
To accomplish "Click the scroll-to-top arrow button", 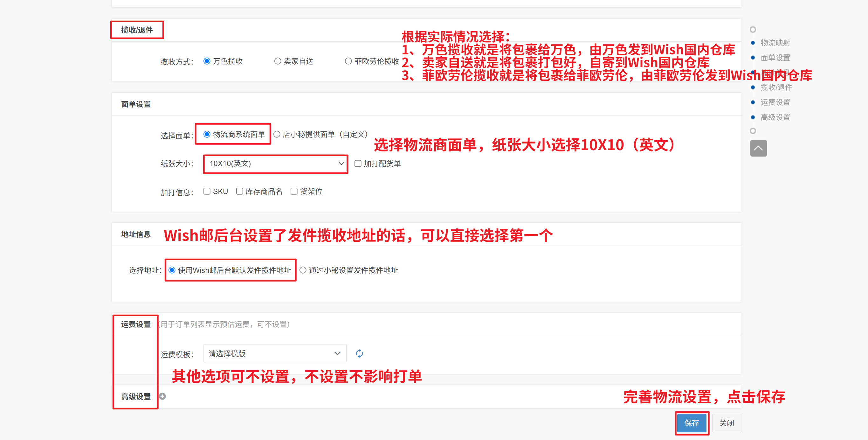I will coord(758,148).
